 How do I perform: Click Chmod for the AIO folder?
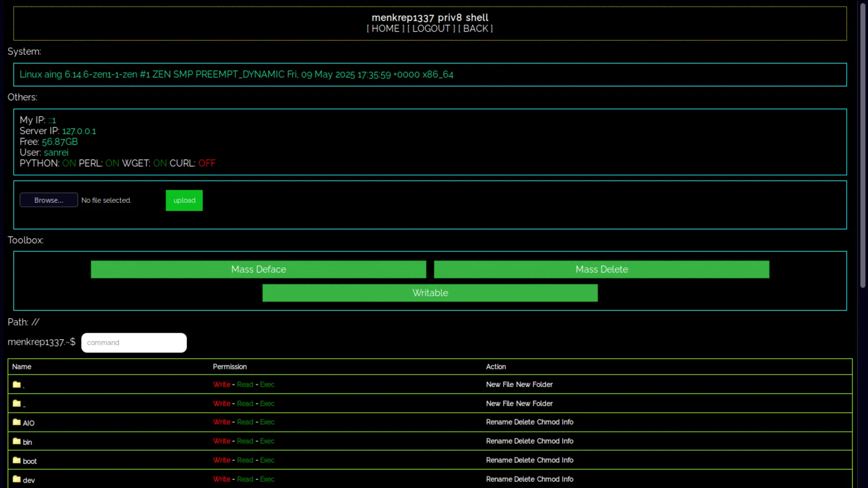click(x=548, y=422)
